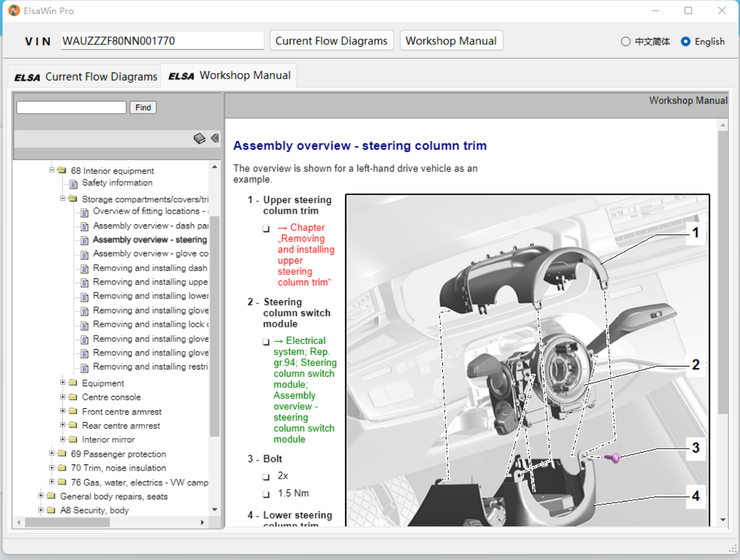Viewport: 740px width, 560px height.
Task: Tick the checkbox beside 2x
Action: tap(266, 477)
